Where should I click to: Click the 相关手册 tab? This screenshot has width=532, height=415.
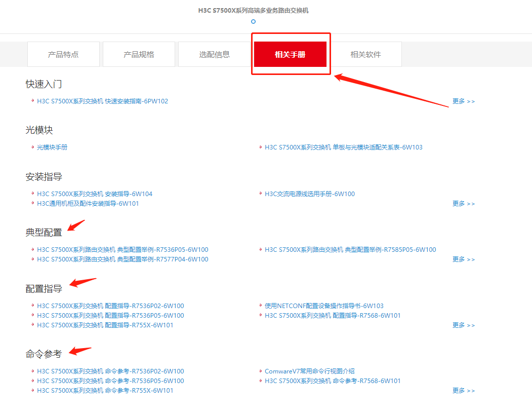click(x=290, y=54)
